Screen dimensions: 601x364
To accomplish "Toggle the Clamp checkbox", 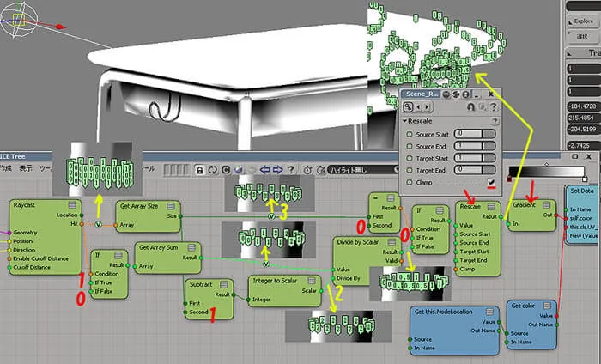I will pyautogui.click(x=491, y=182).
